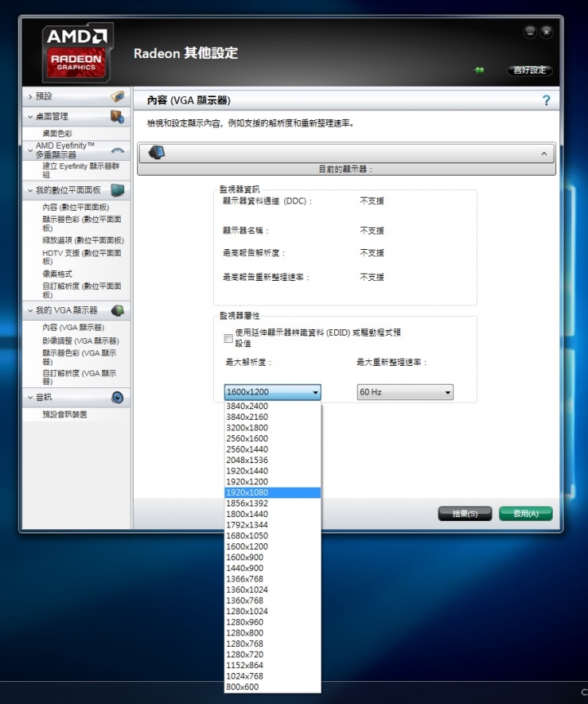588x704 pixels.
Task: Click the 桌面管理 desktop icon
Action: click(117, 117)
